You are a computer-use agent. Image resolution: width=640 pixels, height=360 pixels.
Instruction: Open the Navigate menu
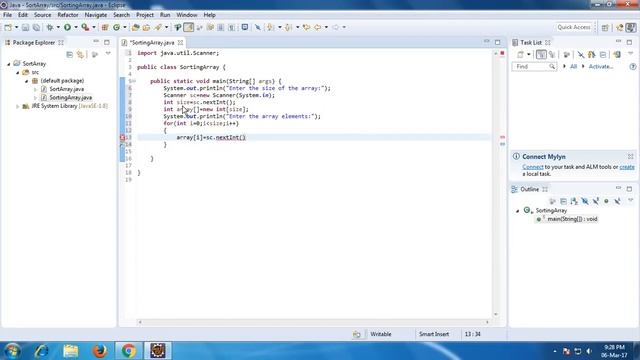tap(96, 15)
